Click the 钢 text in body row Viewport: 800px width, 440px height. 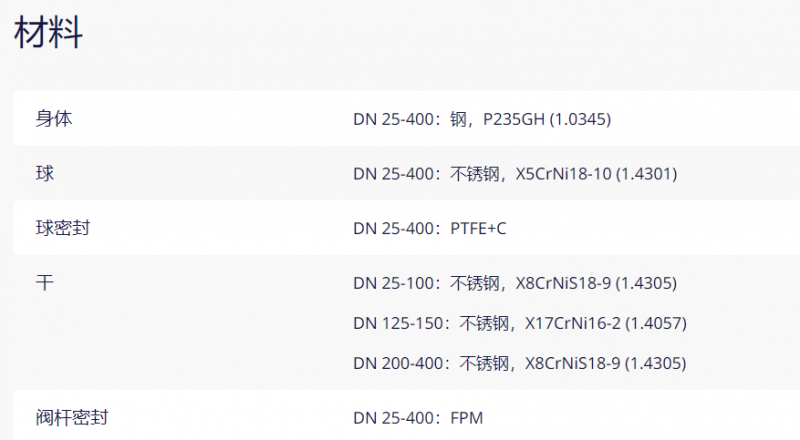tap(458, 119)
